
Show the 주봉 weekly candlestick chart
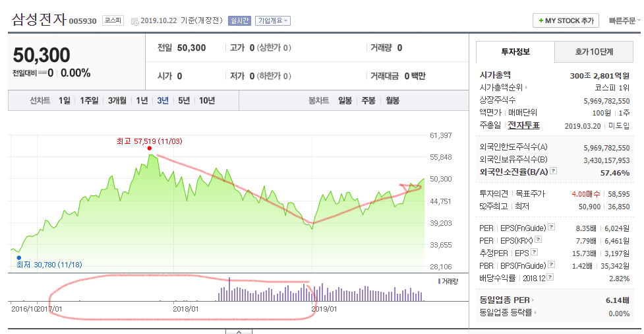(x=368, y=101)
